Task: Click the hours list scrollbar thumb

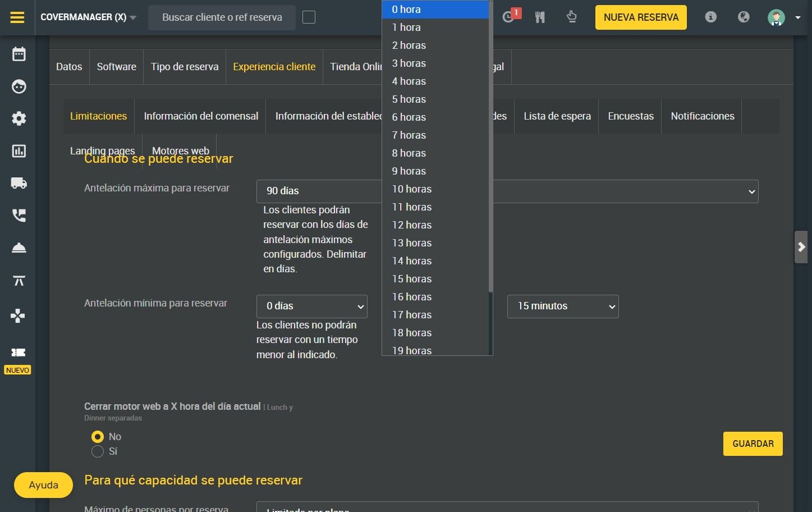Action: tap(490, 146)
